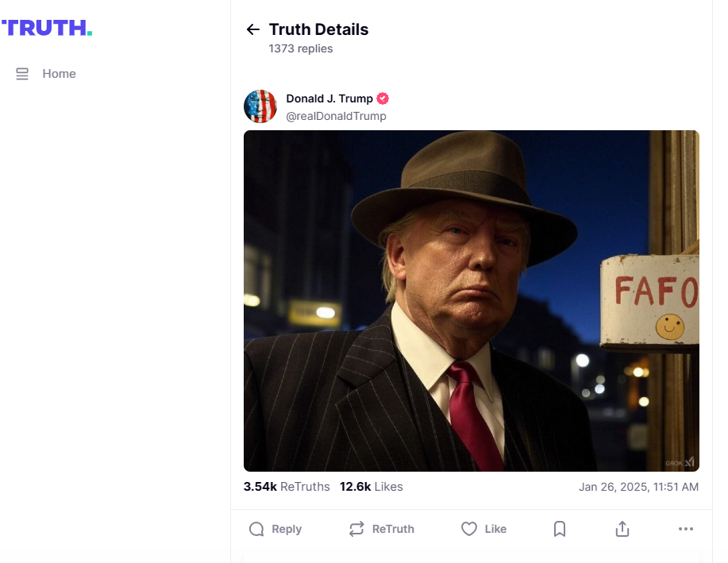The image size is (728, 563).
Task: Go back with the left arrow
Action: tap(253, 29)
